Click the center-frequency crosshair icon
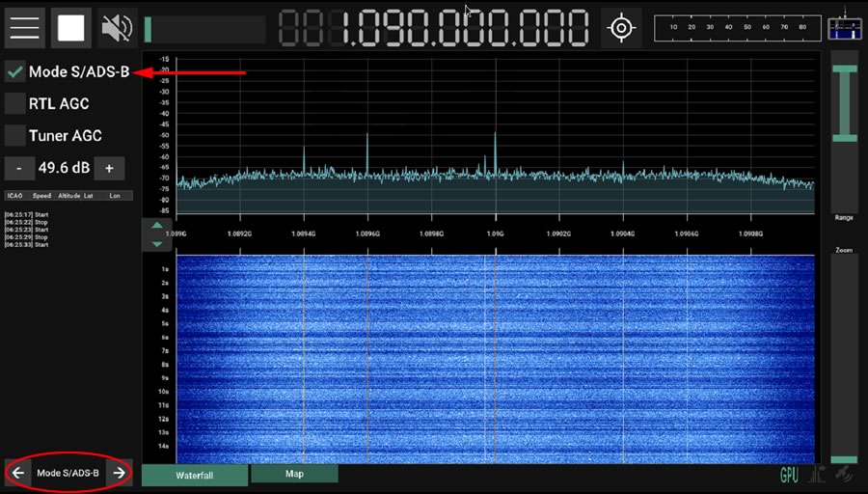868x494 pixels. [622, 28]
